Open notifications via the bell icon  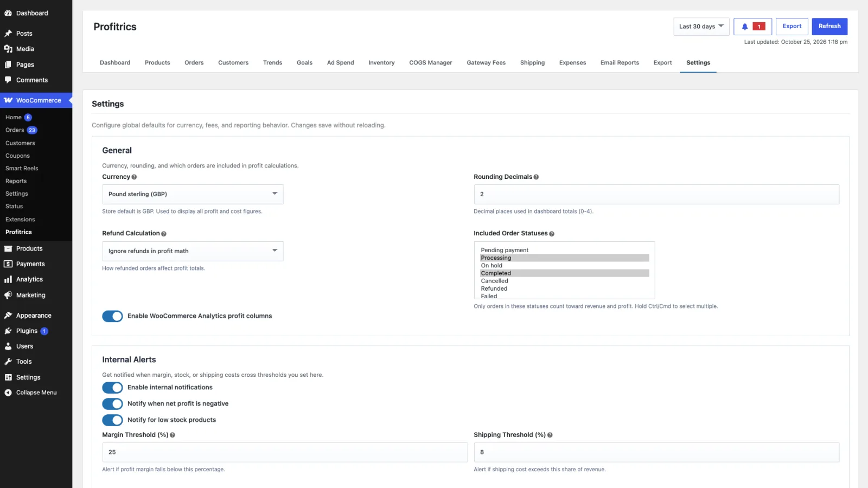(x=745, y=27)
